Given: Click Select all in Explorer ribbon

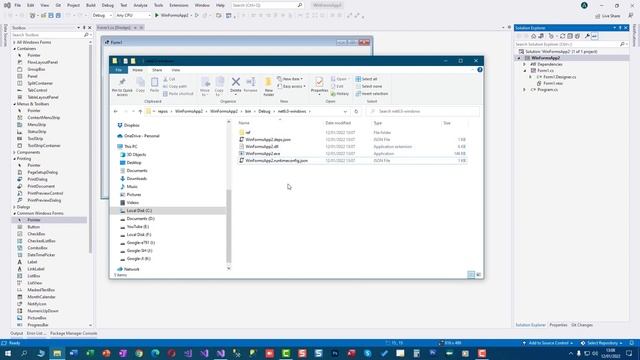Looking at the screenshot, I should click(x=366, y=79).
